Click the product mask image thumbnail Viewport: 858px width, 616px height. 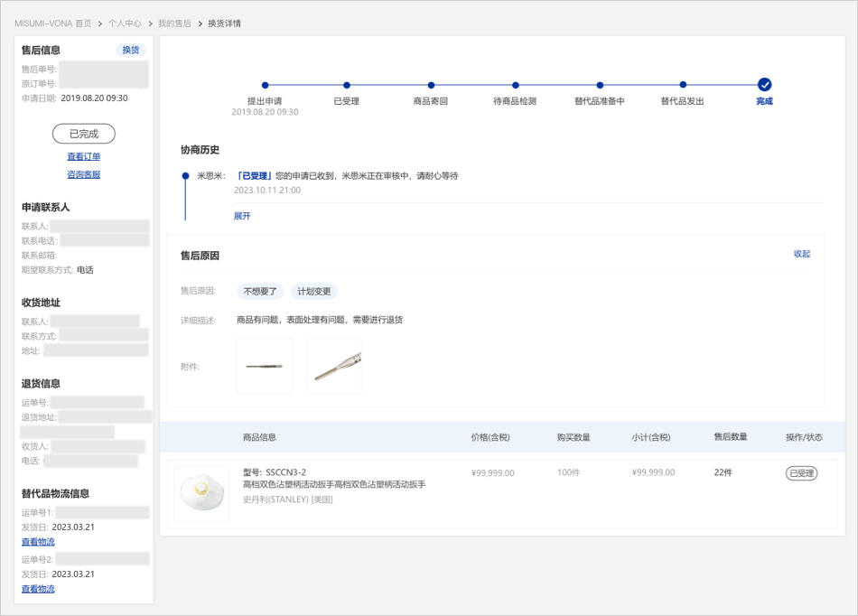(201, 493)
